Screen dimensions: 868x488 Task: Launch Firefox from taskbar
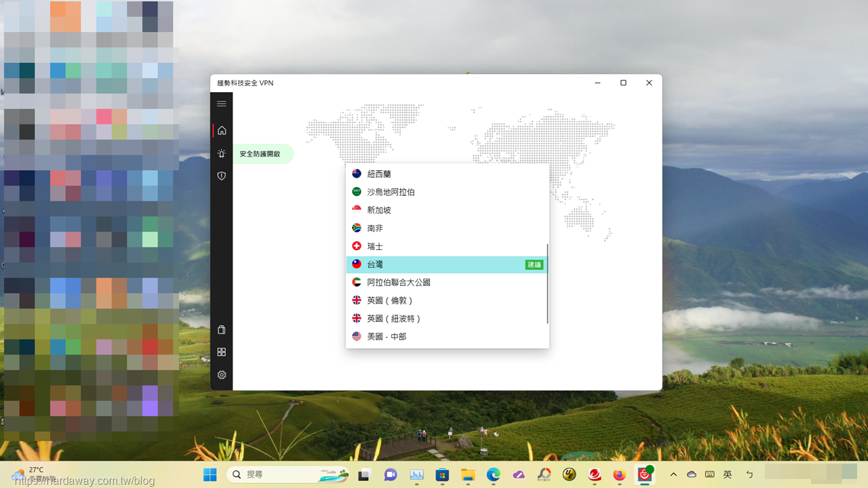(x=619, y=475)
